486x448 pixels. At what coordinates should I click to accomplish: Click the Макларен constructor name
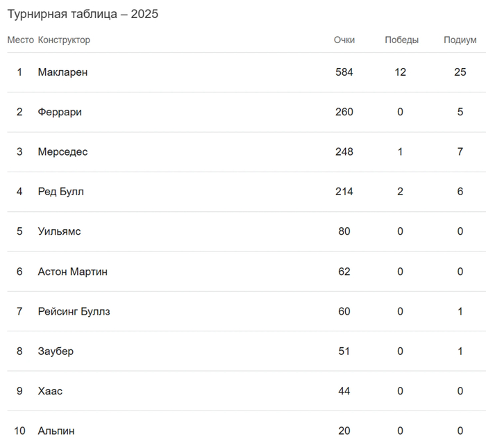[62, 72]
